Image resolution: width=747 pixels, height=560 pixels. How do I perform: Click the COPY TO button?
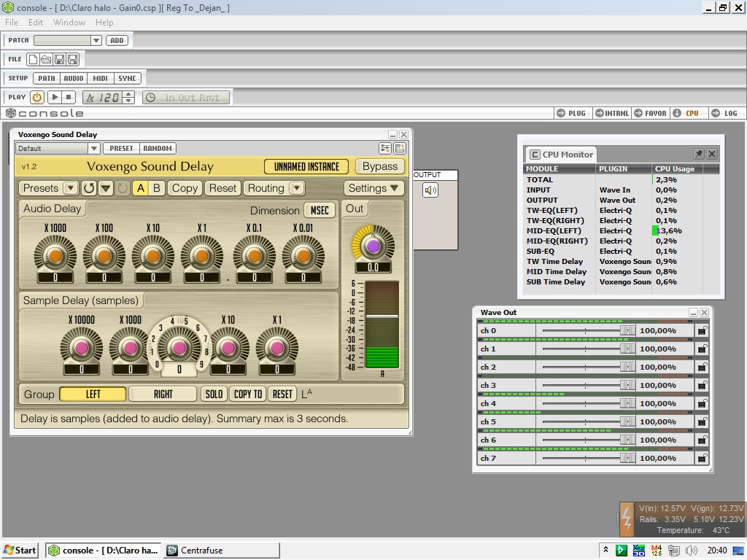(x=248, y=394)
